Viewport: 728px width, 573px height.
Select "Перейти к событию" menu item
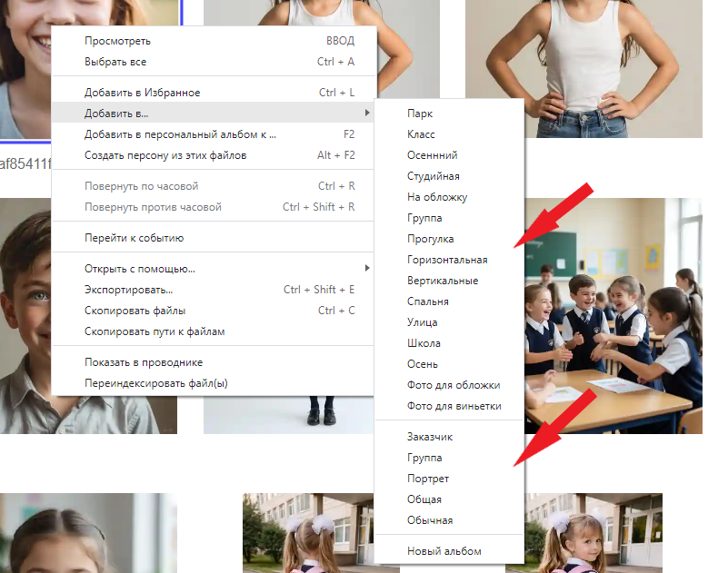pos(135,238)
